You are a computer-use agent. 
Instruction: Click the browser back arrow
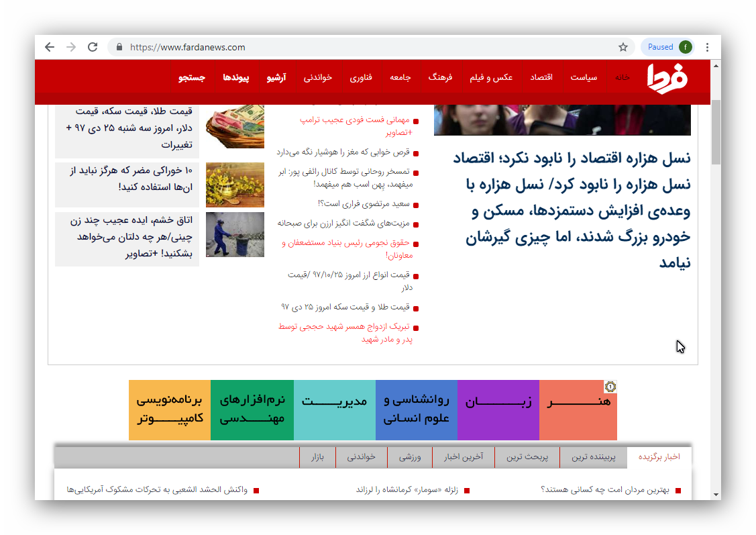point(50,47)
